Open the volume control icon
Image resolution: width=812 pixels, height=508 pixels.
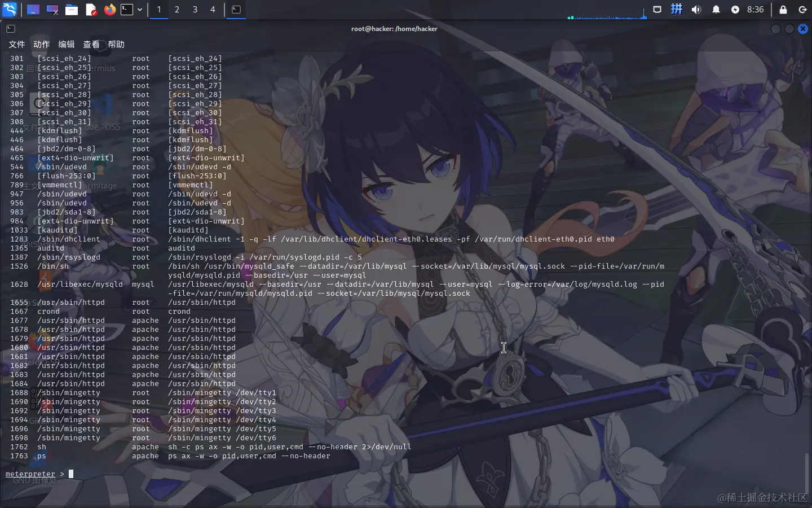coord(696,10)
